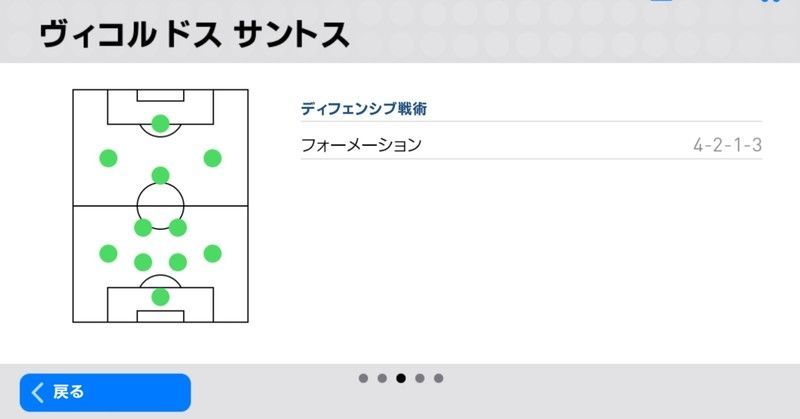Go to the fifth page indicator dot
Screen dimensions: 800x419
pyautogui.click(x=439, y=378)
